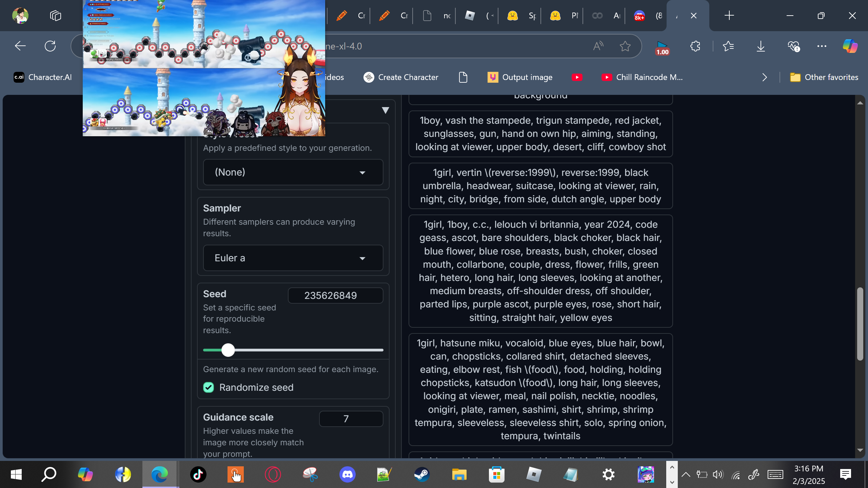The height and width of the screenshot is (488, 868).
Task: Switch to the blank document 'nc' tab
Action: click(x=434, y=16)
